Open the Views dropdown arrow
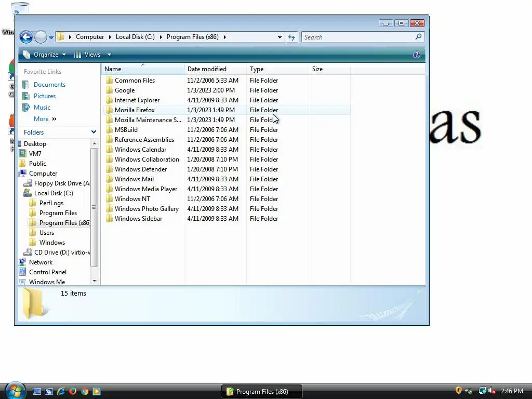Screen dimensions: 532x399 109,55
